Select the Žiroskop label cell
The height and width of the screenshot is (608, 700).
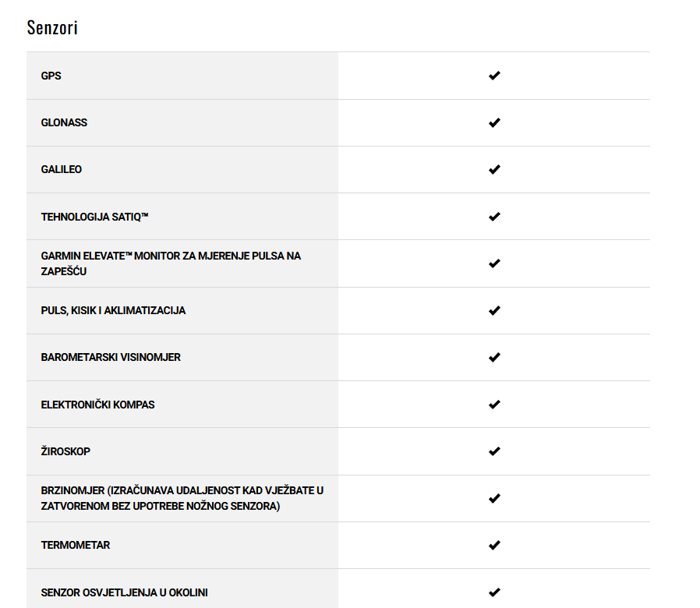[182, 451]
